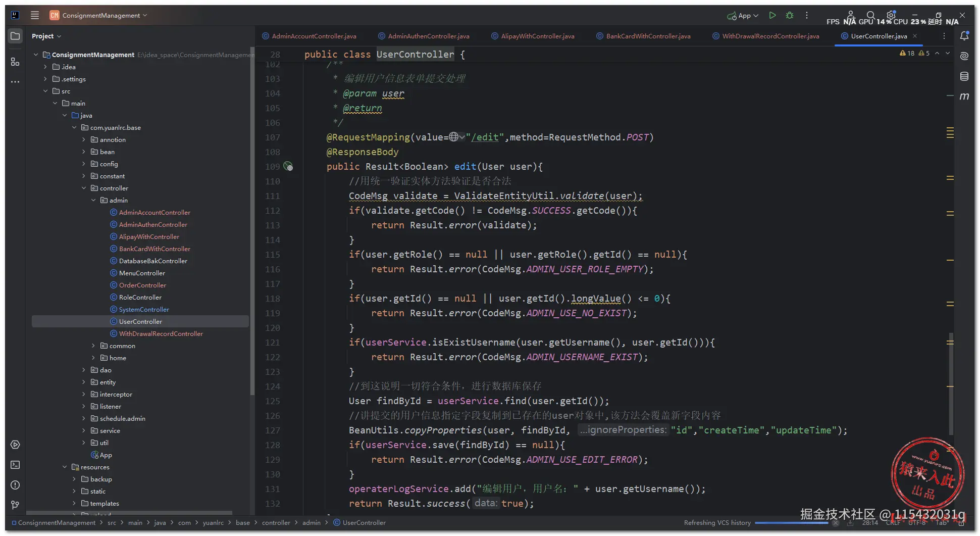The width and height of the screenshot is (980, 536).
Task: Collapse the src folder
Action: [45, 91]
